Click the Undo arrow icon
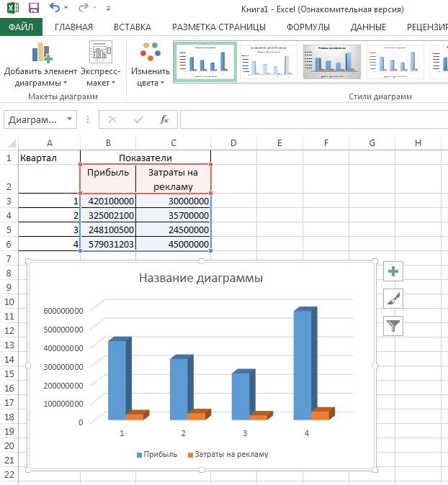 (x=55, y=7)
